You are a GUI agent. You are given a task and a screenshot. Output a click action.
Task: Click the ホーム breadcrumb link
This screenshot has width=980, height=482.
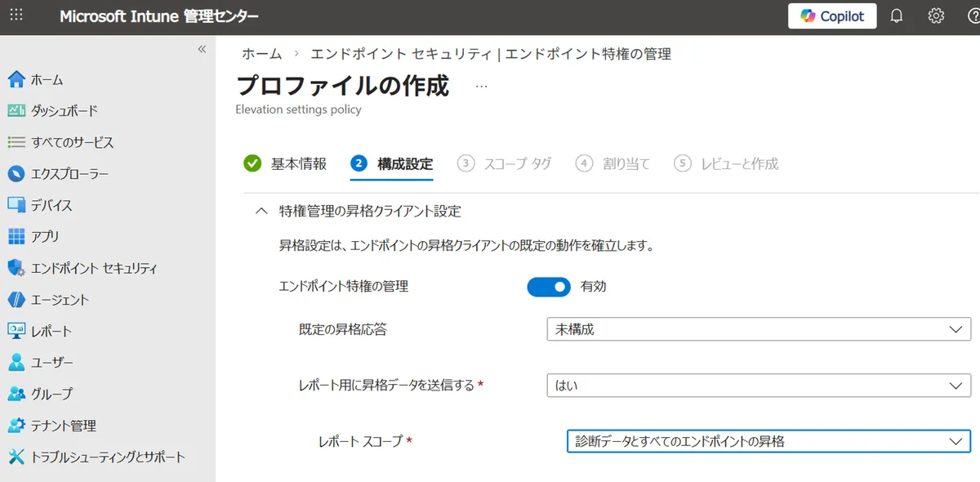tap(261, 54)
